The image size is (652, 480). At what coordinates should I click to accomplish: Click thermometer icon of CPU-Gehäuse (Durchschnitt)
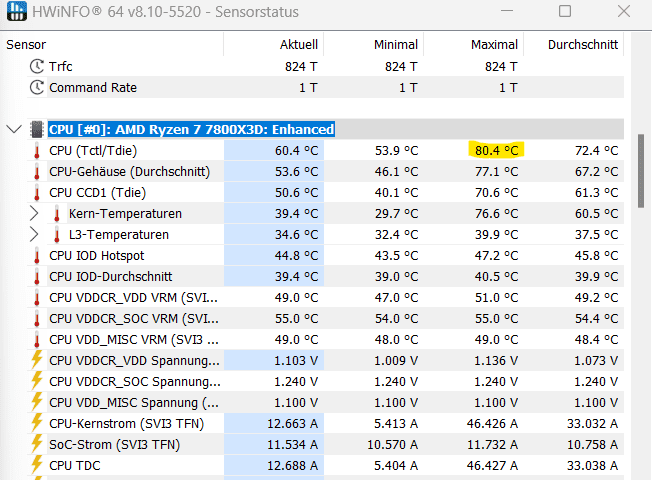[x=37, y=171]
